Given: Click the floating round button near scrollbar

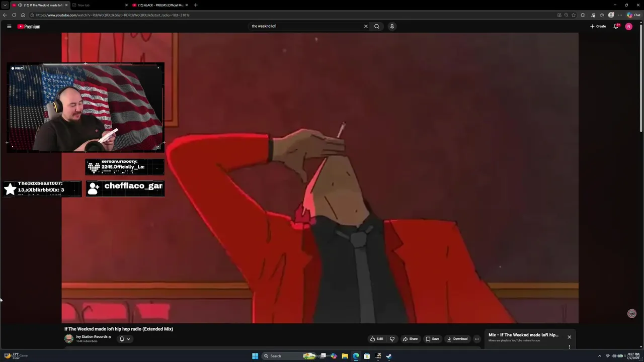Looking at the screenshot, I should coord(632,313).
